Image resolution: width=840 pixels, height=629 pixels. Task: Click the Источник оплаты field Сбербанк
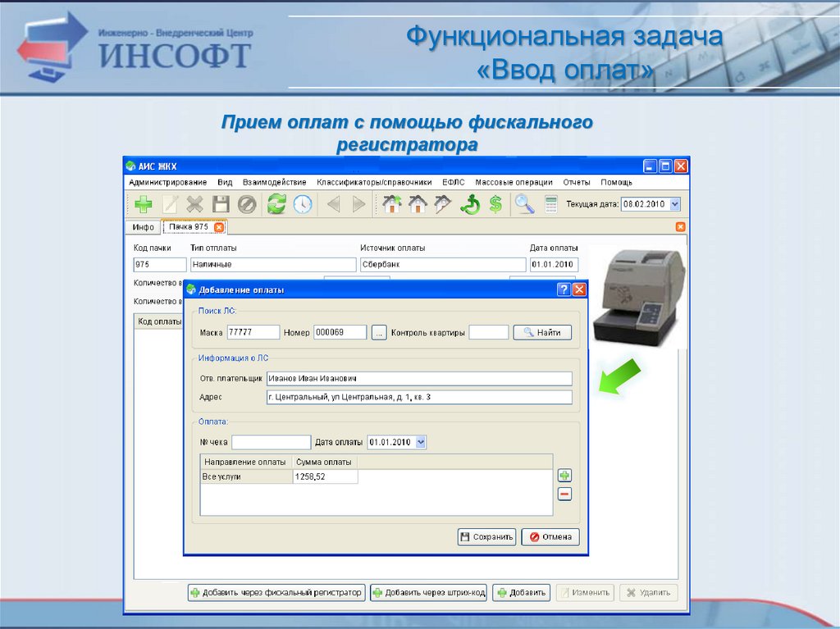[443, 265]
